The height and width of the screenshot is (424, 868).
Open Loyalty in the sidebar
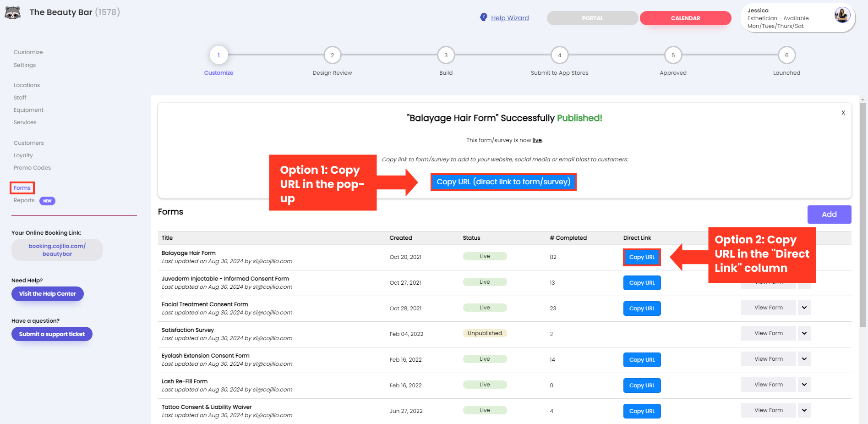23,155
